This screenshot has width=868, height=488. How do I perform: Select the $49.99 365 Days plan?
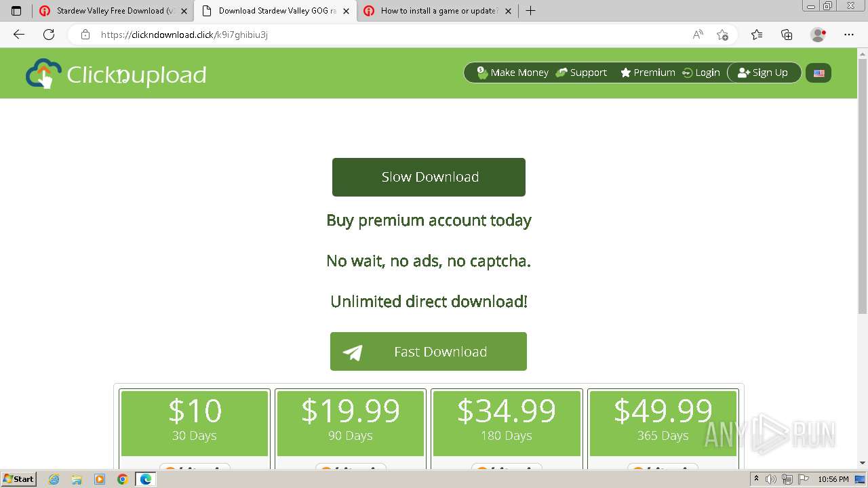pyautogui.click(x=663, y=423)
